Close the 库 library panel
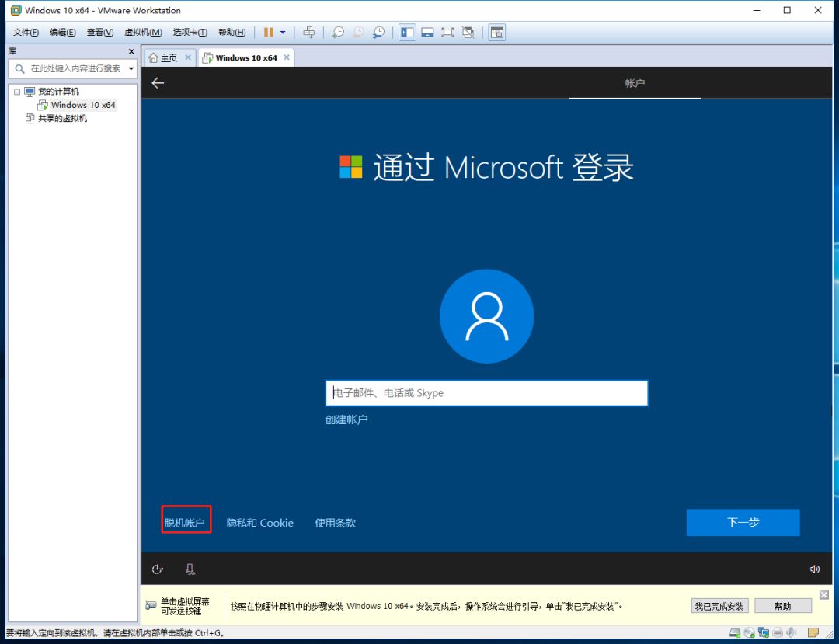839x644 pixels. click(131, 51)
